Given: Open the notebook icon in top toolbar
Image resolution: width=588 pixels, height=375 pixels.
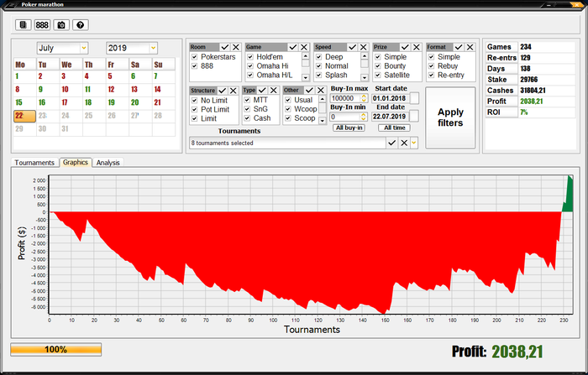Looking at the screenshot, I should click(x=23, y=24).
